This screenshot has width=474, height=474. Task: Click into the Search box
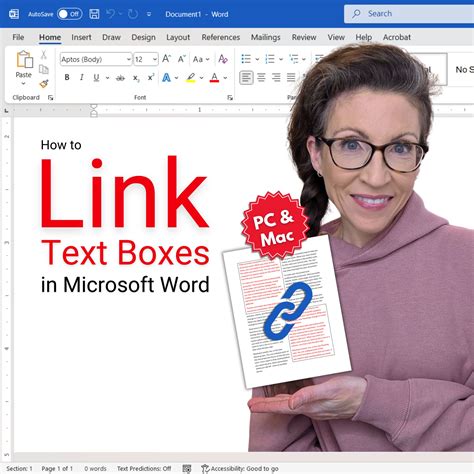(409, 14)
